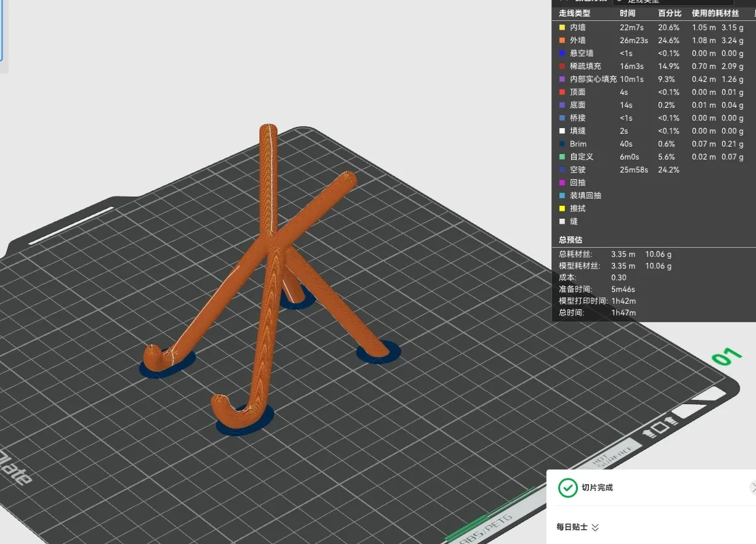Expand the 每日贴士 daily tips section

tap(577, 527)
